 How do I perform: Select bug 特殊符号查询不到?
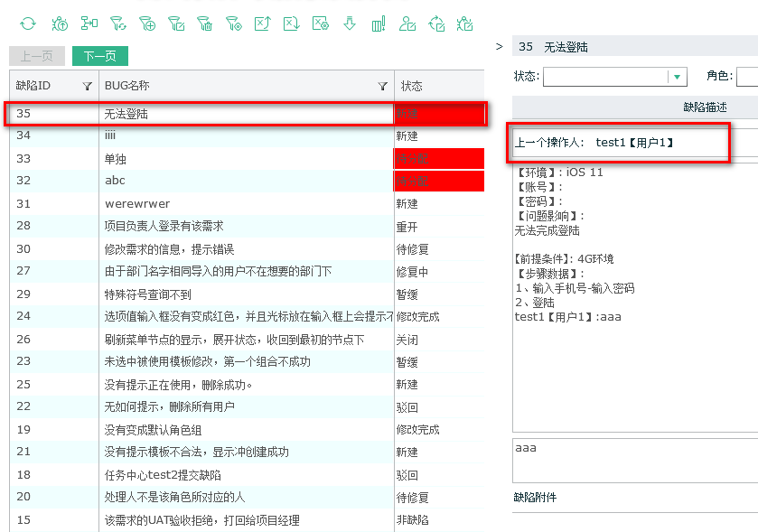[x=247, y=294]
